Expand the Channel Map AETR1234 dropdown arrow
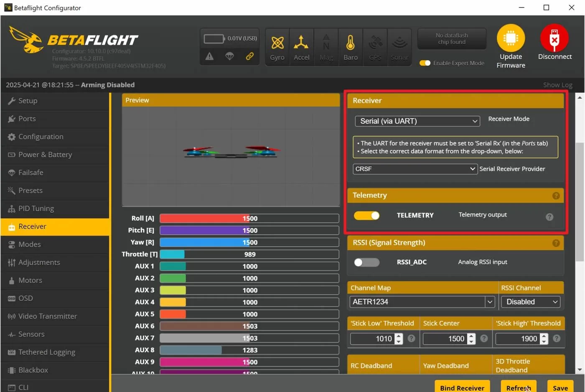 pos(490,302)
